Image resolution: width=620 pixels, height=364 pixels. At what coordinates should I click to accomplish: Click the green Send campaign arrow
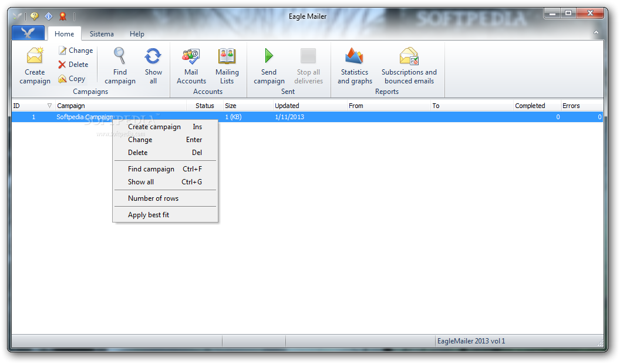pos(269,56)
